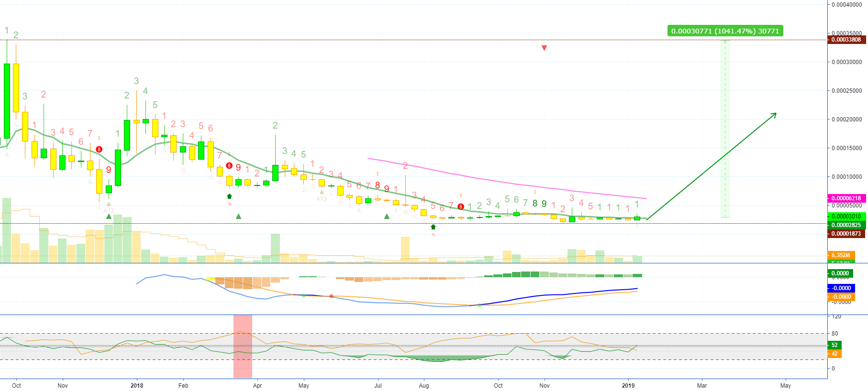Select the magenta 0.00006218 price label
Image resolution: width=868 pixels, height=391 pixels.
coord(846,198)
